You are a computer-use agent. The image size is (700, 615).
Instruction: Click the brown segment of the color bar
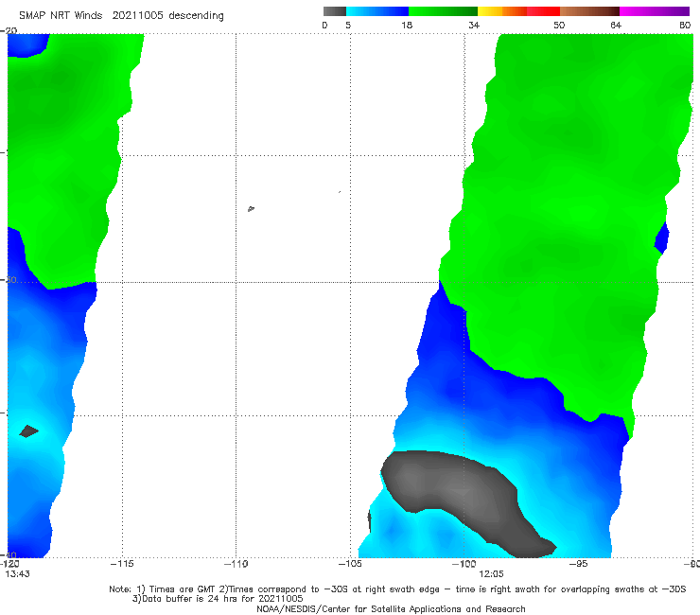589,11
